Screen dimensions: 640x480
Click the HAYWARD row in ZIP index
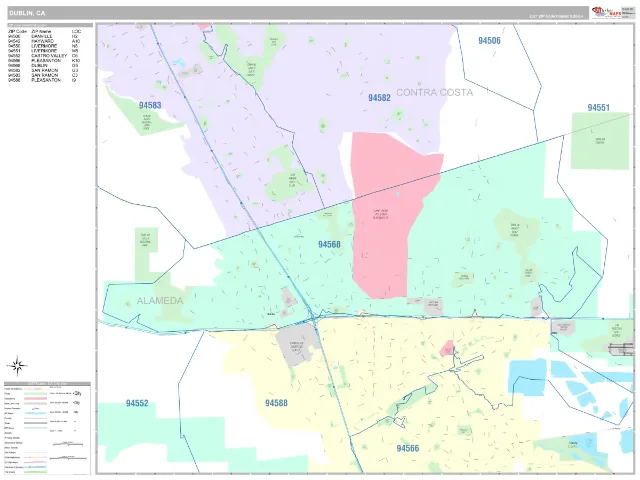pyautogui.click(x=44, y=41)
